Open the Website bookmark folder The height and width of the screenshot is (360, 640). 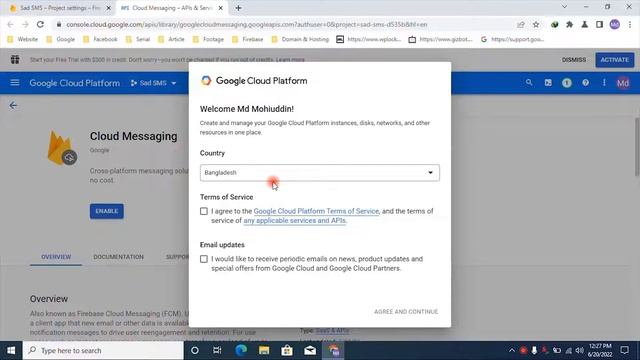pos(22,39)
